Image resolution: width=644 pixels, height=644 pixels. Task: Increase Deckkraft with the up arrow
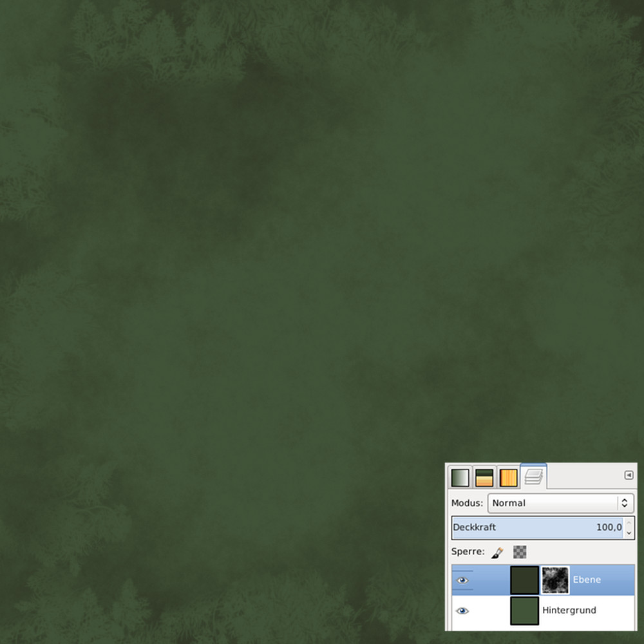tap(629, 522)
